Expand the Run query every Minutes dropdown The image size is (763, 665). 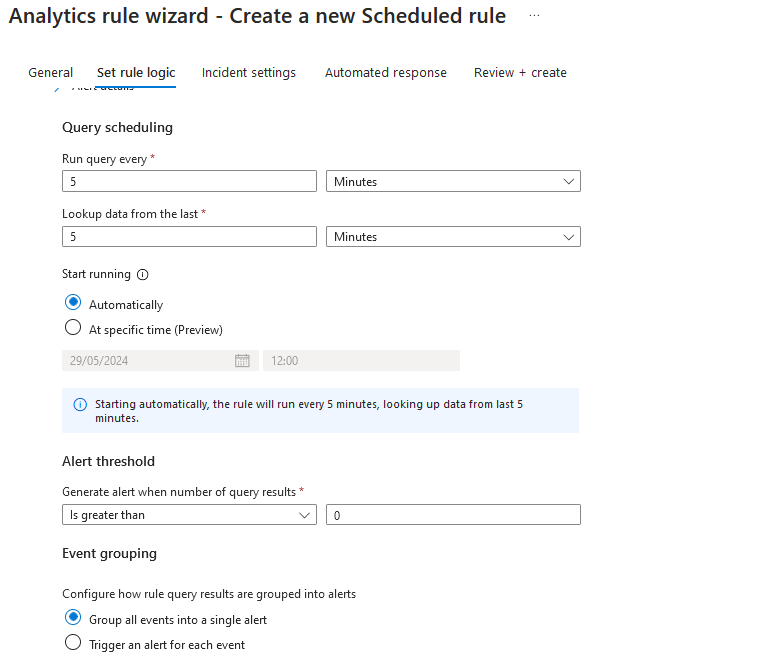coord(453,182)
